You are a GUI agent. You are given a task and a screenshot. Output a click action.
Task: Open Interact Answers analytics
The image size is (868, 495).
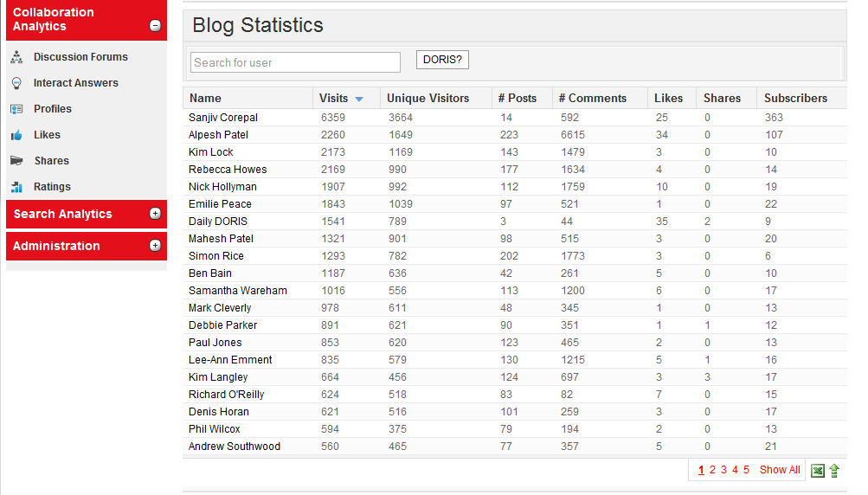click(76, 83)
